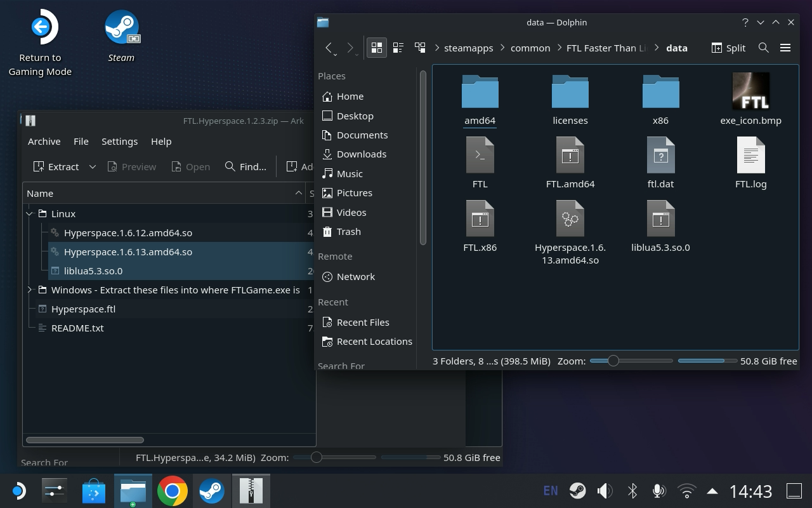Select Hyperspace.1.6.13.amd64.so in Dolphin
This screenshot has width=812, height=508.
point(570,233)
